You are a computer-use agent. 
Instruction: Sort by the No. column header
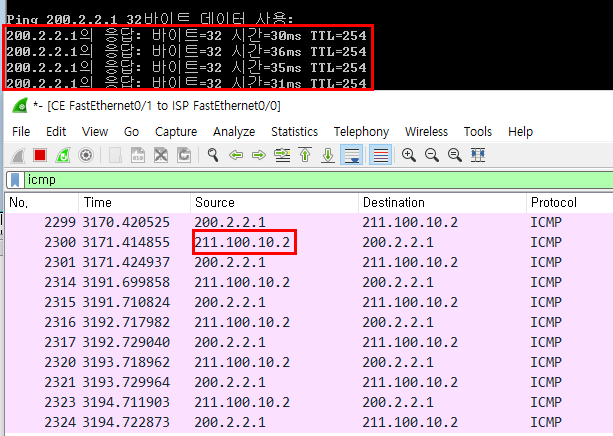42,203
